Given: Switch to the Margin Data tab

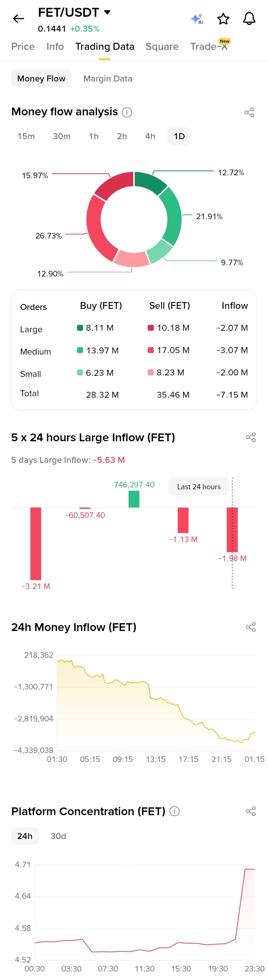Looking at the screenshot, I should coord(108,79).
